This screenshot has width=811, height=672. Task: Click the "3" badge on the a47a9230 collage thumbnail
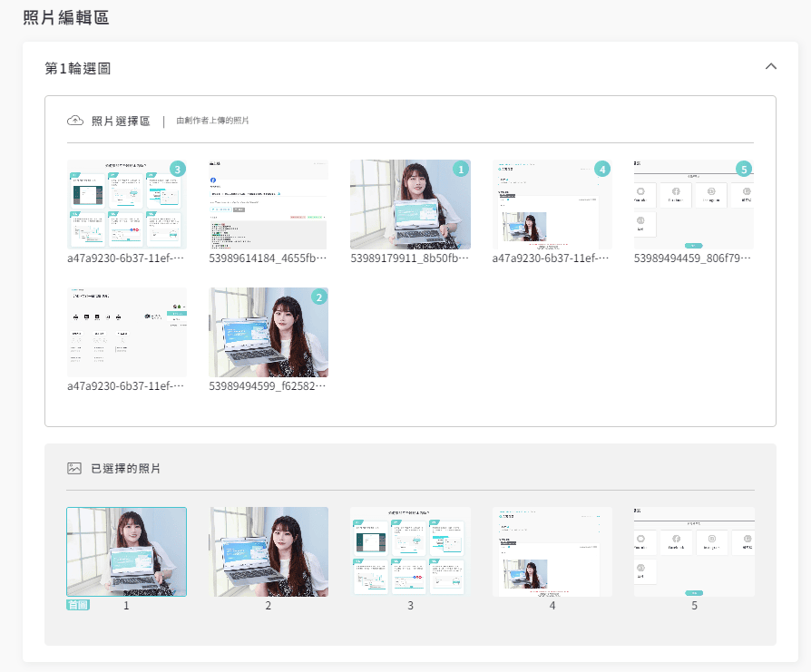pos(177,169)
